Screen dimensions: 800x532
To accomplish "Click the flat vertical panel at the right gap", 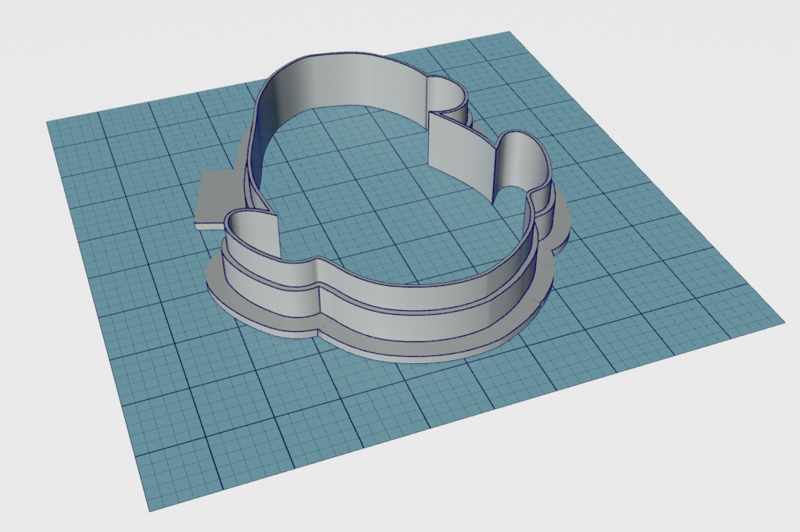I will click(459, 148).
